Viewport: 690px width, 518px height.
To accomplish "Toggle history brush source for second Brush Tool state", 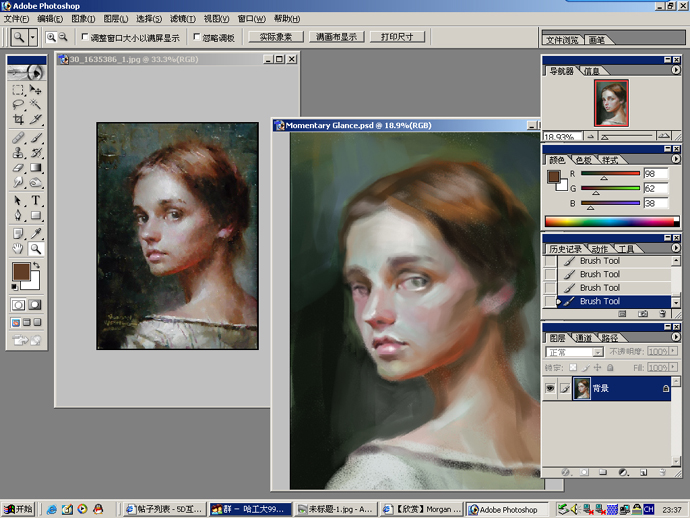I will click(550, 274).
